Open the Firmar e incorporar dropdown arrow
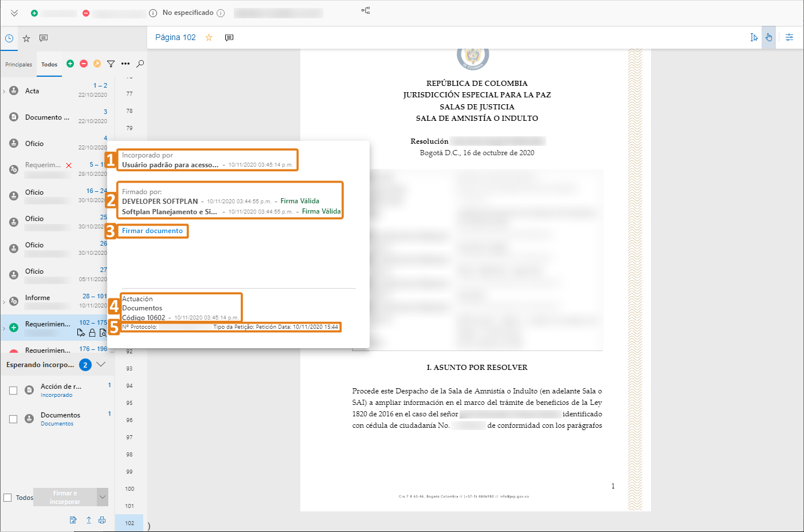804x532 pixels. [103, 497]
